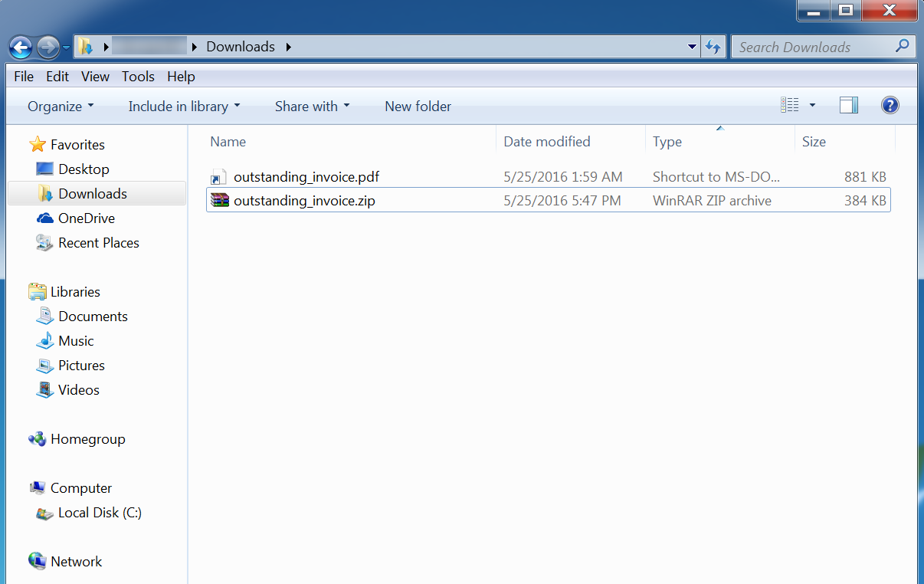The image size is (924, 584).
Task: Open the views selector dropdown arrow
Action: (x=812, y=105)
